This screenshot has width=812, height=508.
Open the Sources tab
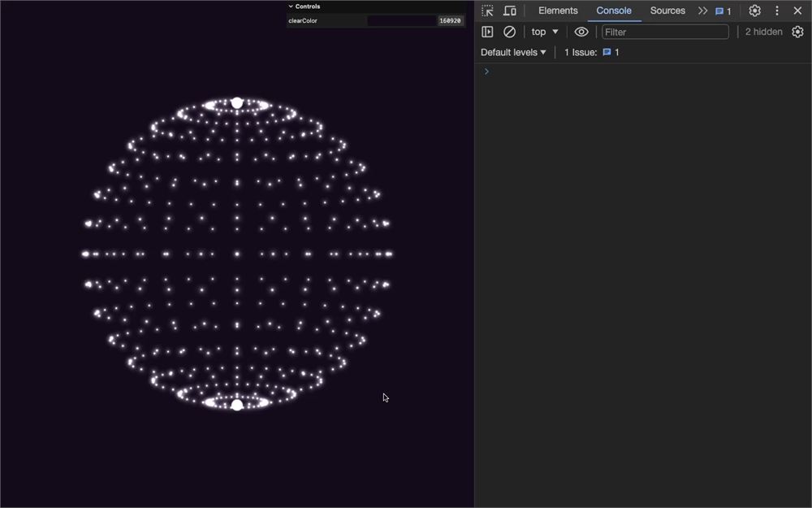pyautogui.click(x=667, y=11)
